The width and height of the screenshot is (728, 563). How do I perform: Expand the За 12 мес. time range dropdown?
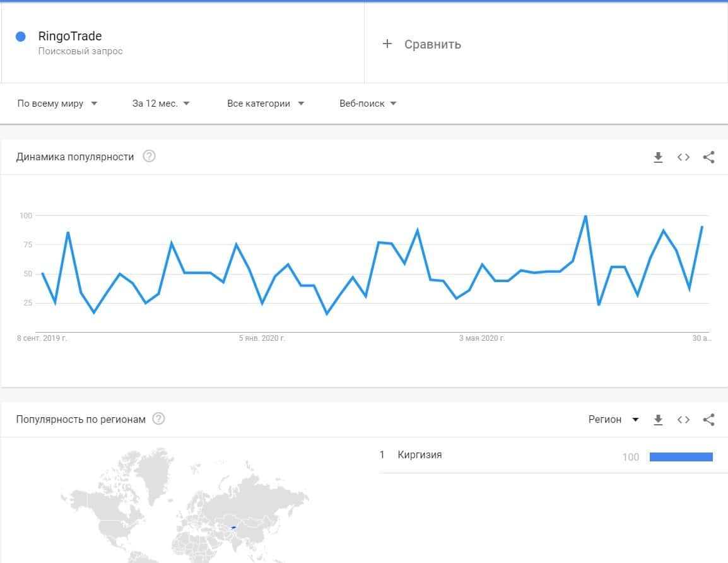point(161,104)
